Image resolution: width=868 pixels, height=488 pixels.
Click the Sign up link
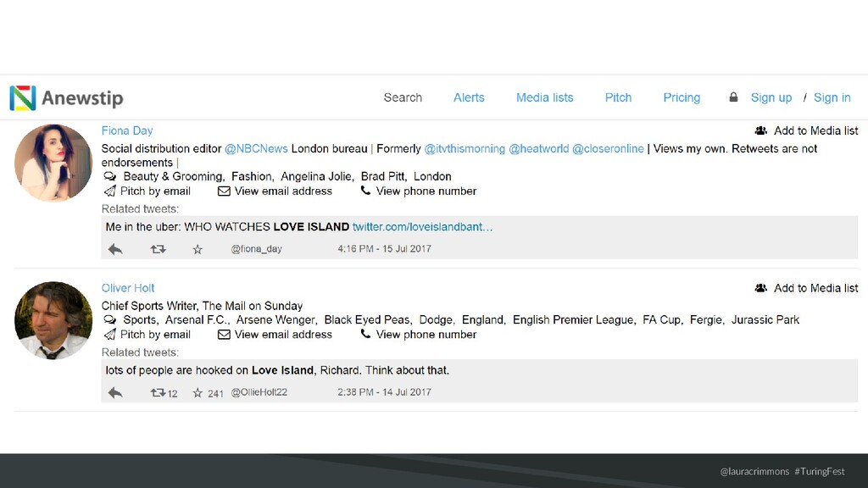coord(771,97)
